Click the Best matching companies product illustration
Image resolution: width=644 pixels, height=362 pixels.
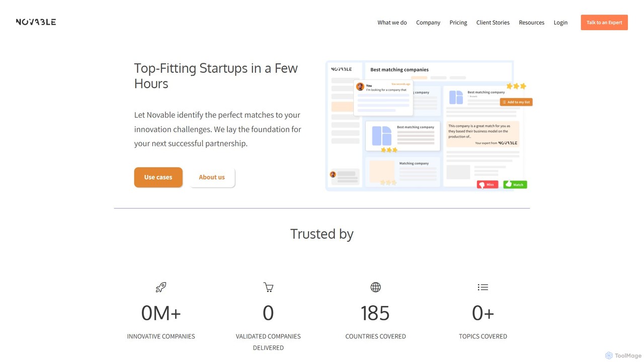429,126
